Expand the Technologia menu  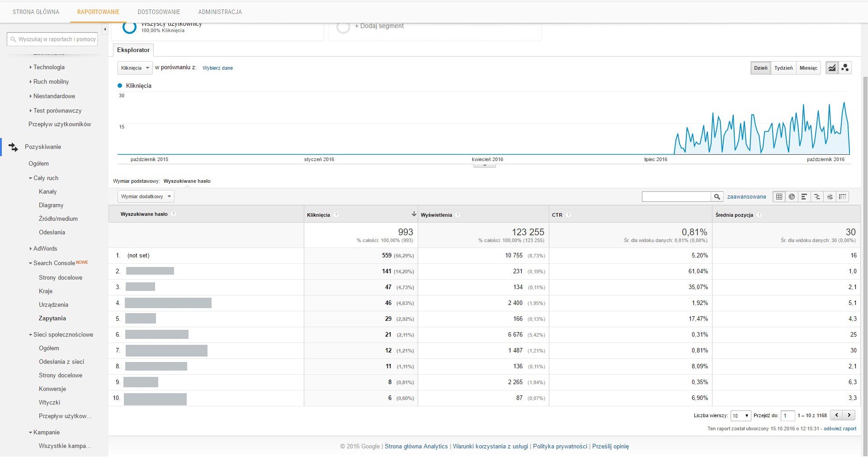[x=47, y=67]
